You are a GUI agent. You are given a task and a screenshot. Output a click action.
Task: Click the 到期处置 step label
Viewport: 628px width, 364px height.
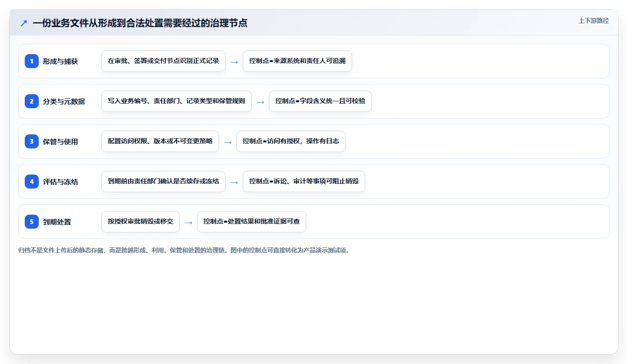tap(57, 222)
